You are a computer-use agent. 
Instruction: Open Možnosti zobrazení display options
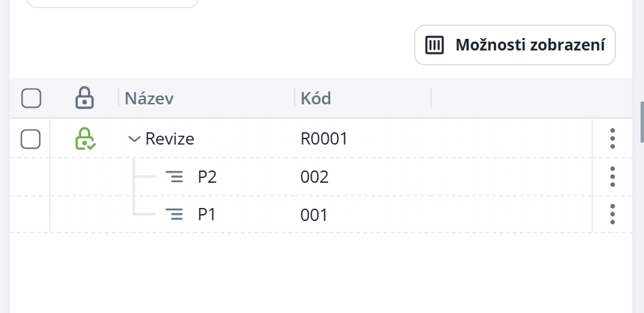click(515, 45)
